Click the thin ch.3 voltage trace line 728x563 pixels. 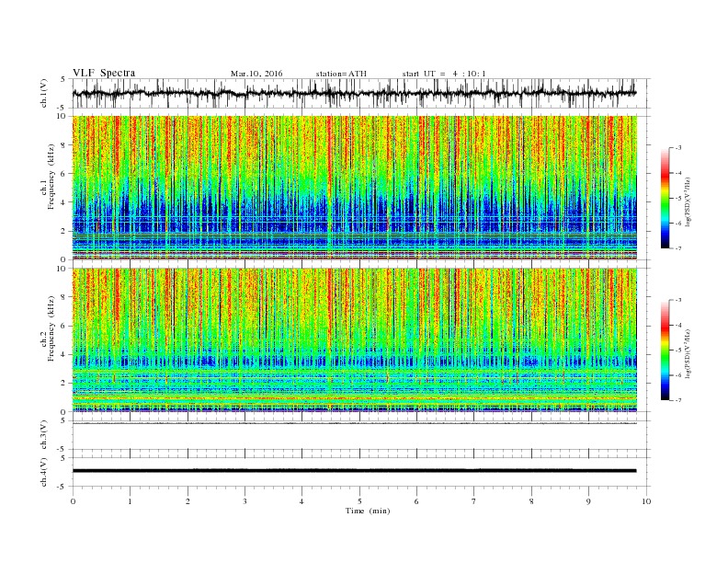(355, 423)
